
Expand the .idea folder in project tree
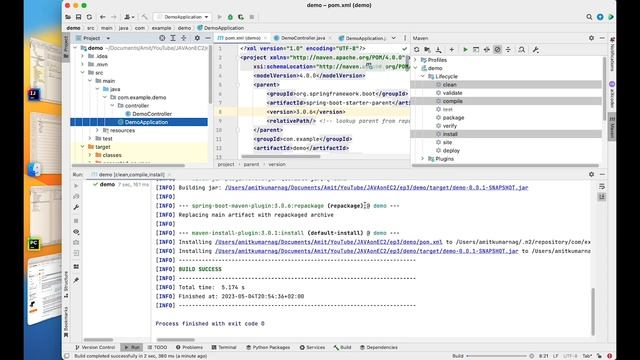82,56
